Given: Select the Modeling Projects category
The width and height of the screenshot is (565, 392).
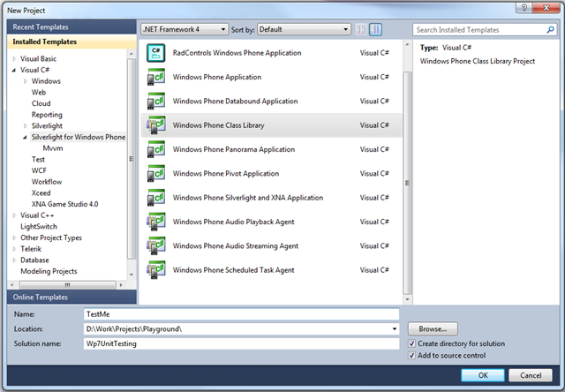Looking at the screenshot, I should (x=49, y=271).
